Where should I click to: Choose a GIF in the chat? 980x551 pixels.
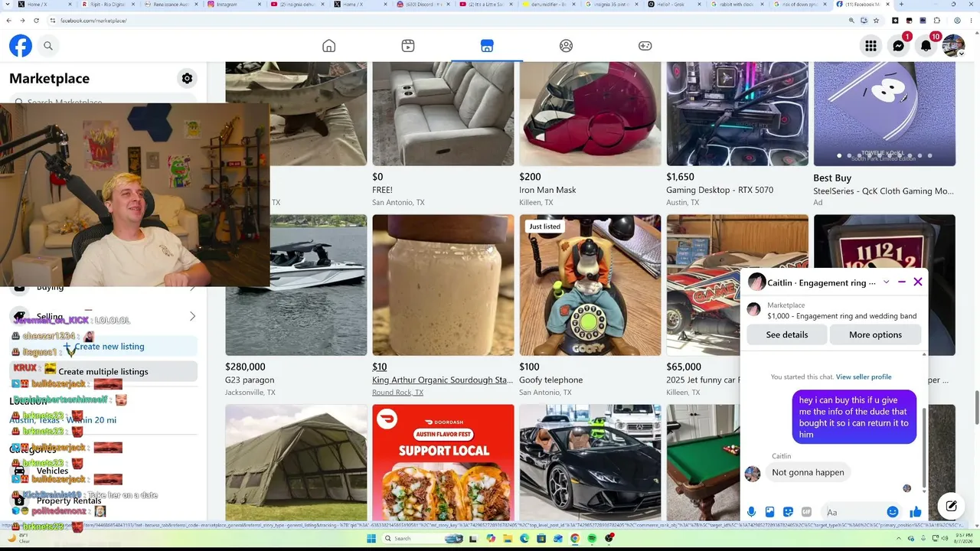point(806,512)
